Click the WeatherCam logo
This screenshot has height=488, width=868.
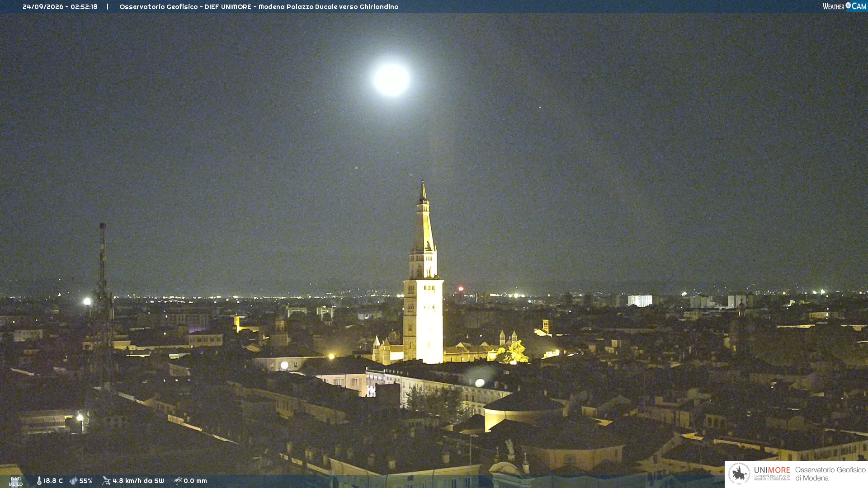844,6
